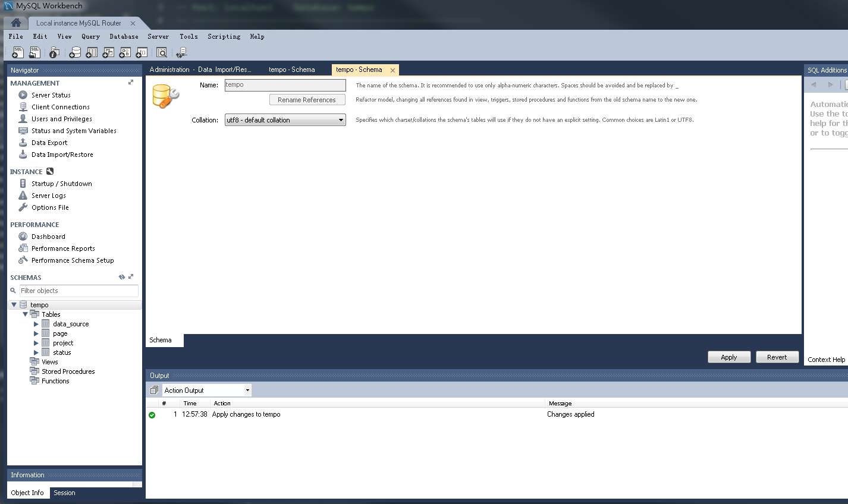Open SQL script file icon
Screen dimensions: 848x504
[34, 53]
